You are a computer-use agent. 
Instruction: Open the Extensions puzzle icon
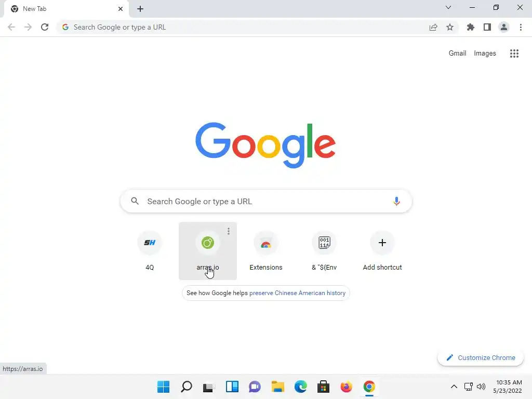[x=470, y=27]
